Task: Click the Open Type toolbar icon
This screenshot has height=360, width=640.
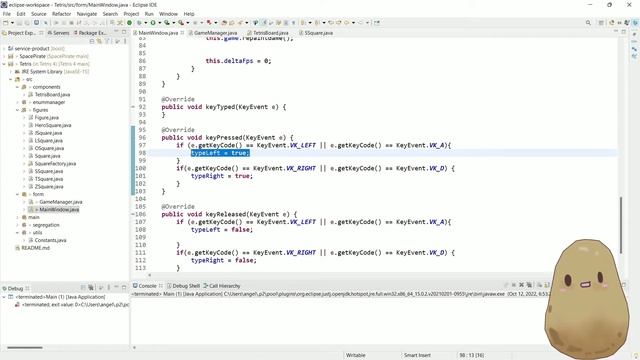Action: (x=224, y=23)
